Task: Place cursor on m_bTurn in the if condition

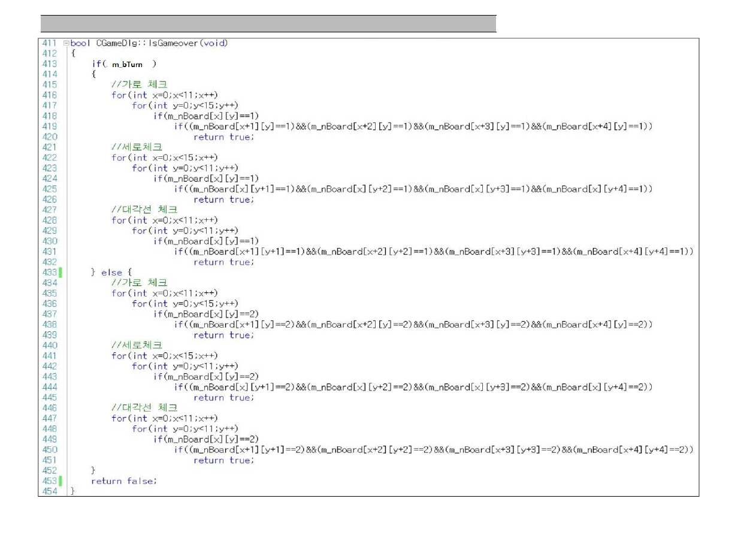Action: pyautogui.click(x=128, y=64)
